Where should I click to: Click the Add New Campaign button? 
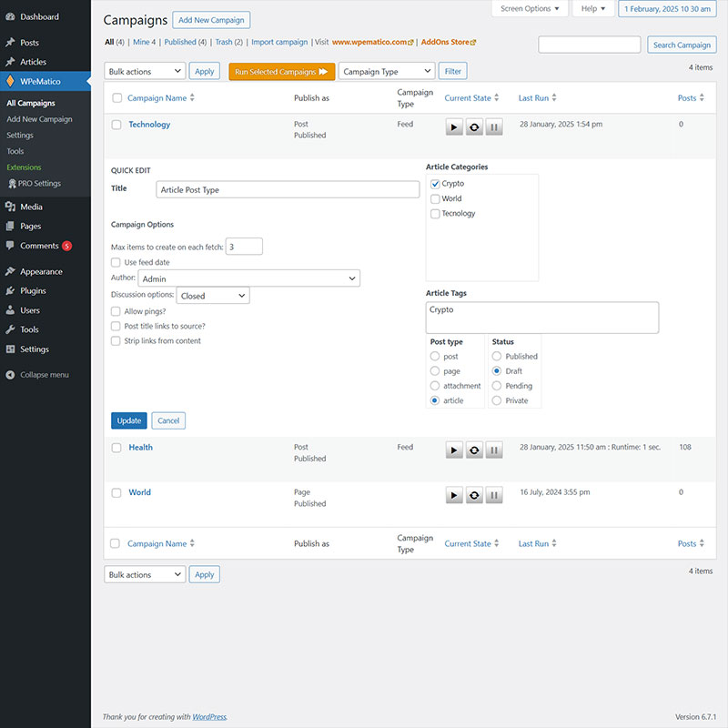click(212, 20)
